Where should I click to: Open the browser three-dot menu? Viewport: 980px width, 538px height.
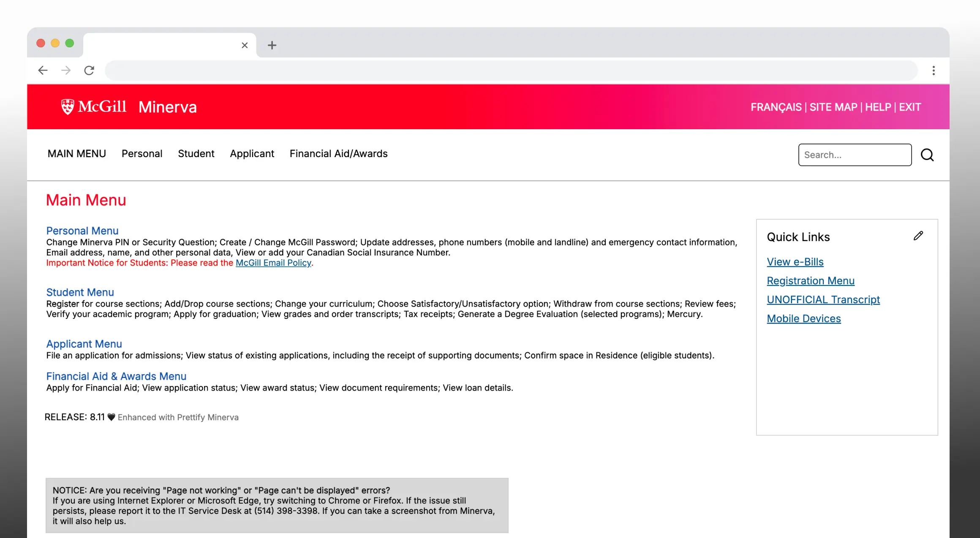pos(934,71)
